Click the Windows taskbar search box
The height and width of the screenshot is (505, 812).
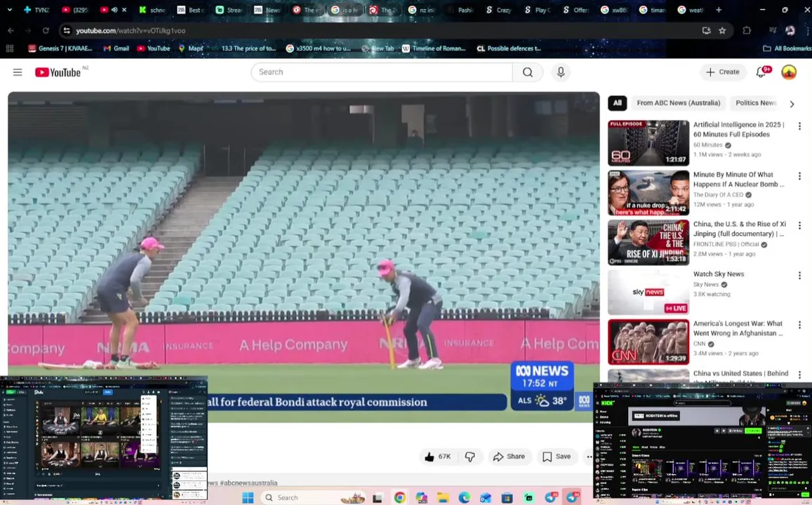312,497
